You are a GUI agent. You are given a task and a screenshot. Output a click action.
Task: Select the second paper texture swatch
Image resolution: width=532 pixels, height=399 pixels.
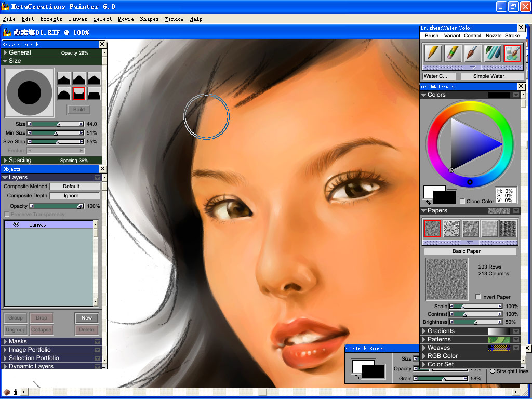[451, 229]
